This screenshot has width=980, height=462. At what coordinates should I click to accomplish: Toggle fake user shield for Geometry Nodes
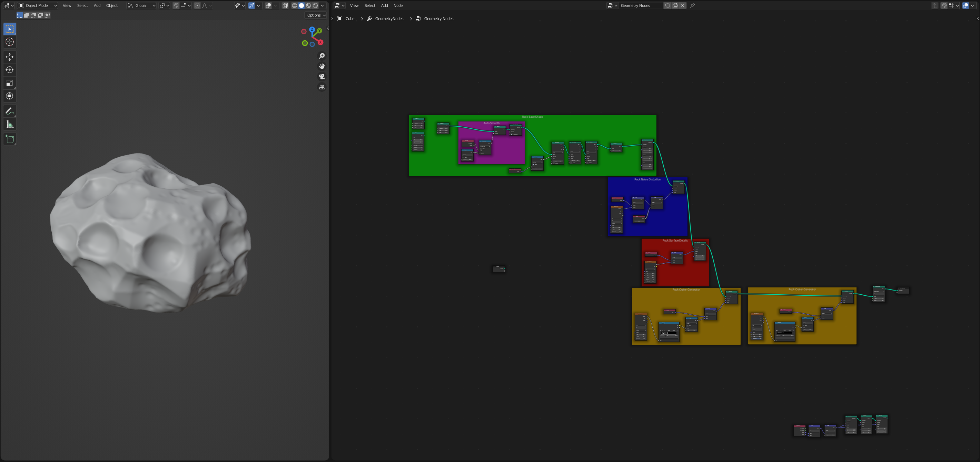(x=668, y=5)
